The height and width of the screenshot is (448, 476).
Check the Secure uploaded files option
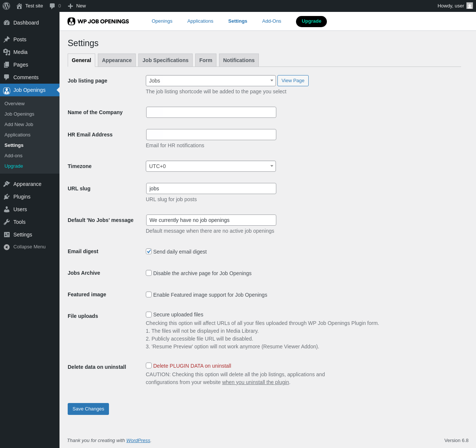149,315
